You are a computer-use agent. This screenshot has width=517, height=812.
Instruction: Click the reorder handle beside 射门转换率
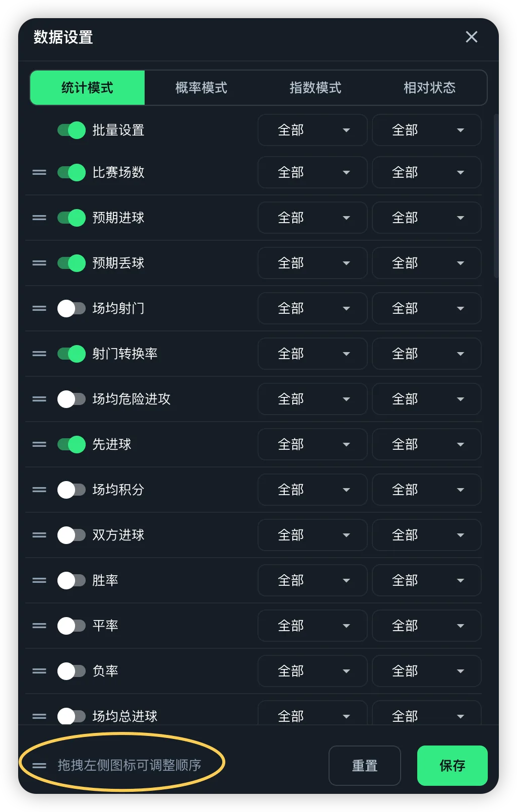(x=39, y=354)
